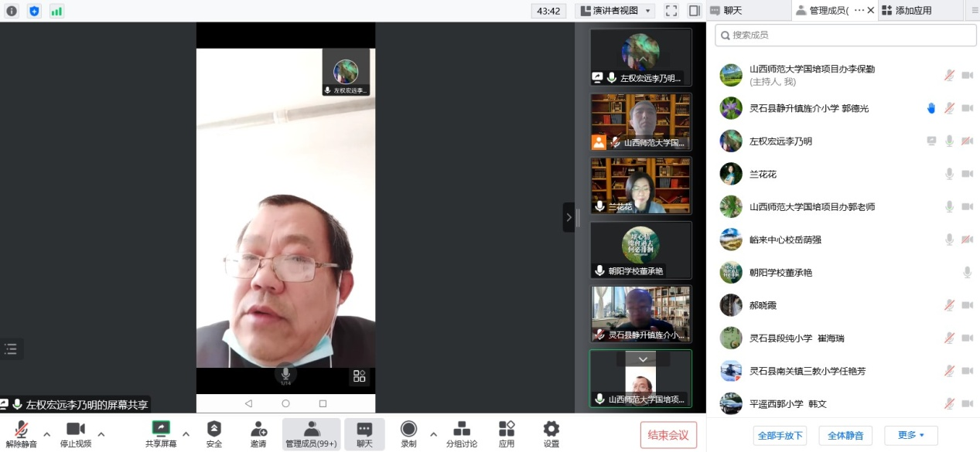Open the 更多 dropdown in members panel
The image size is (980, 452).
click(911, 435)
